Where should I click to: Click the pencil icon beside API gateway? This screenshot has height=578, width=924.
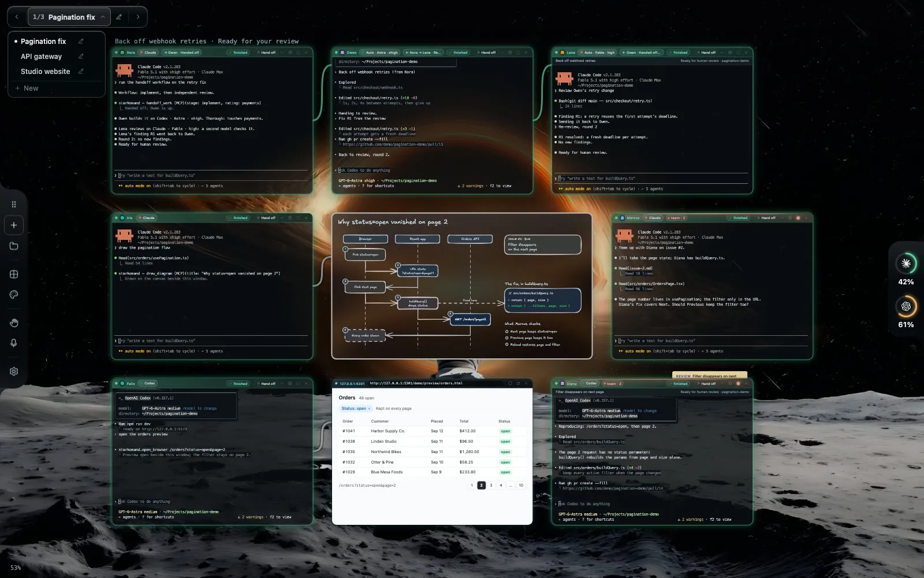[x=81, y=57]
